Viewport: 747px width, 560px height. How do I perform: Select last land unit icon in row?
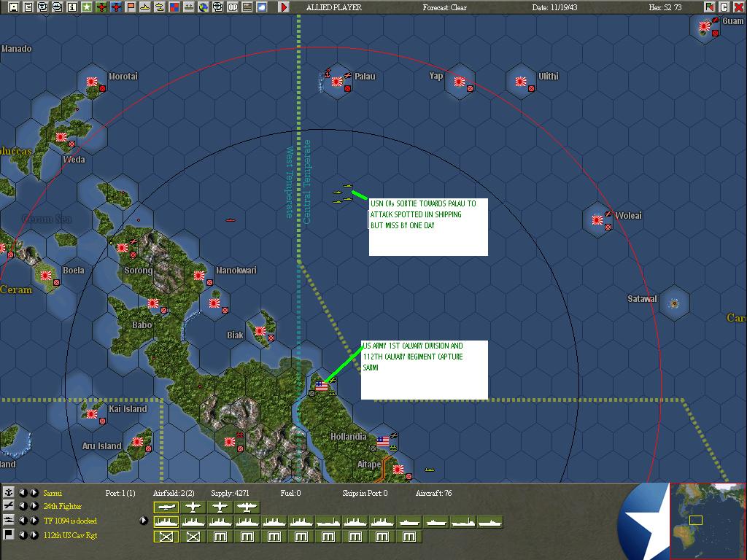pyautogui.click(x=409, y=537)
